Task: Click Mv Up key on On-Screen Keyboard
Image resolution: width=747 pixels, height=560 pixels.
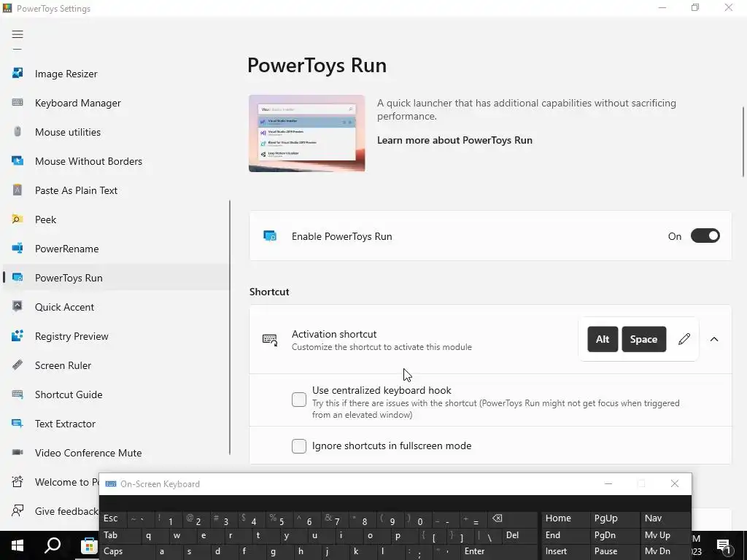Action: (665, 535)
